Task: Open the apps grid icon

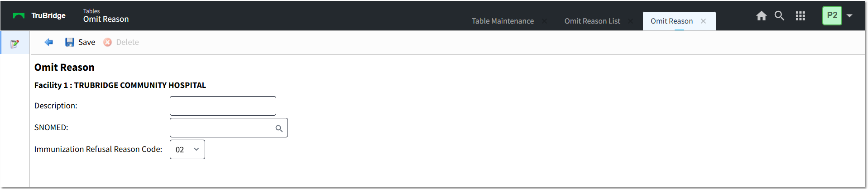Action: [x=801, y=16]
